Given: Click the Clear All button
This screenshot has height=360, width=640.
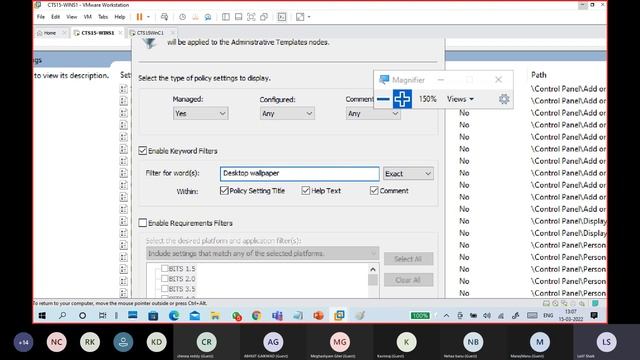Looking at the screenshot, I should (x=408, y=280).
